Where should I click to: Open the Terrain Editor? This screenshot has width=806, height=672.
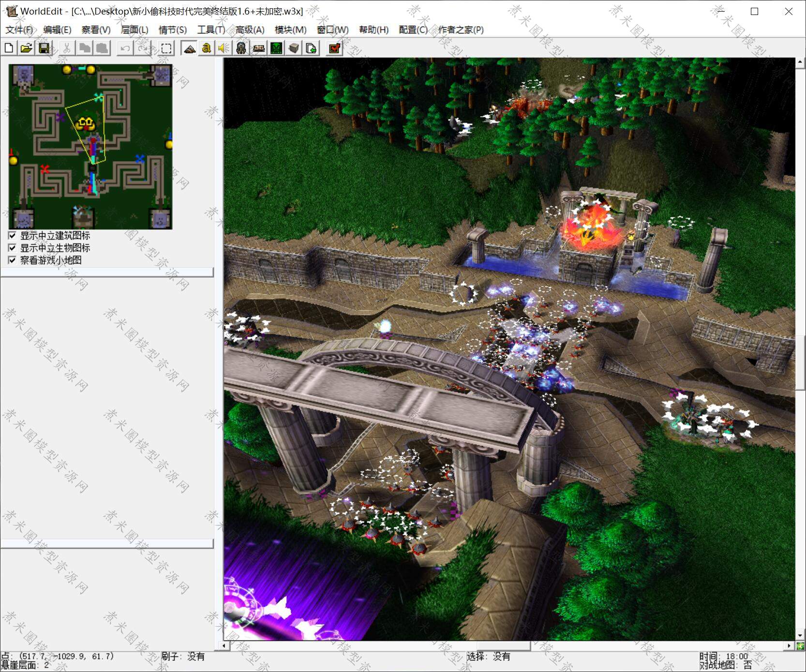(x=190, y=48)
